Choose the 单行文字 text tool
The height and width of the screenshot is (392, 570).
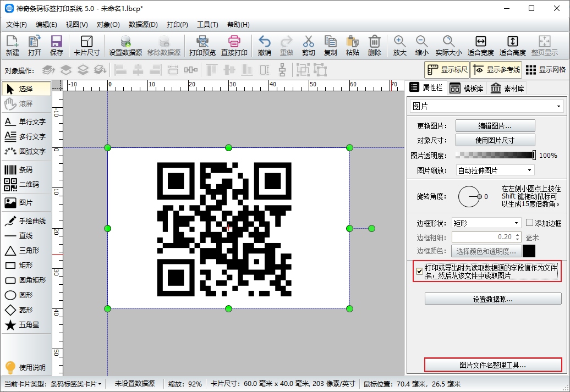click(26, 122)
